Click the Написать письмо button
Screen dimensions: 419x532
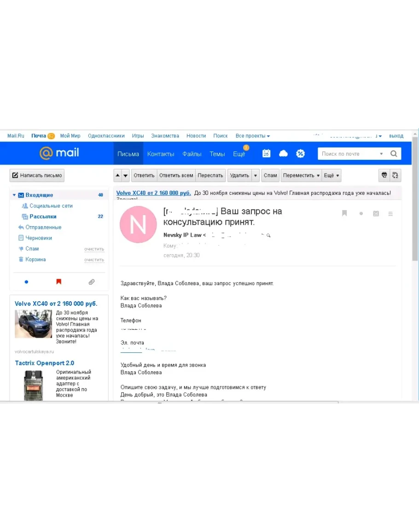pos(37,175)
